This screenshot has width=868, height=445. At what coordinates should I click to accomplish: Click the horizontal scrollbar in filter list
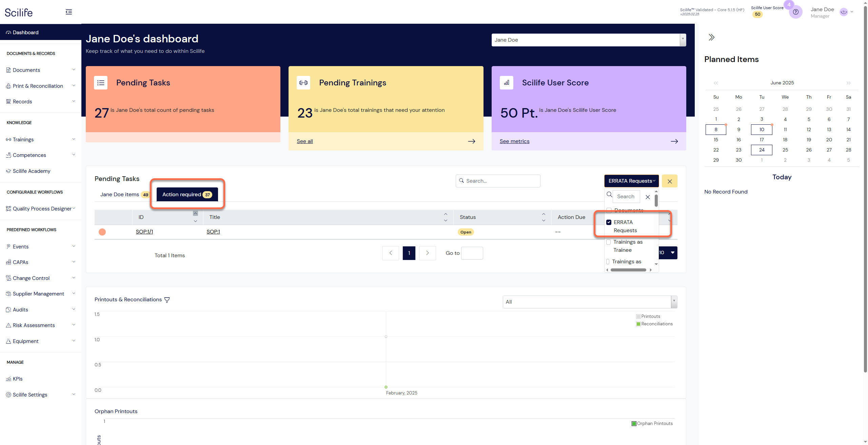(628, 270)
